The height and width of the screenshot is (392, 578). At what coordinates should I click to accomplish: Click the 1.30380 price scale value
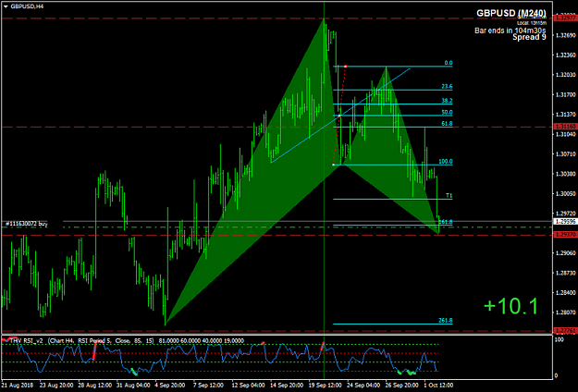coord(566,174)
